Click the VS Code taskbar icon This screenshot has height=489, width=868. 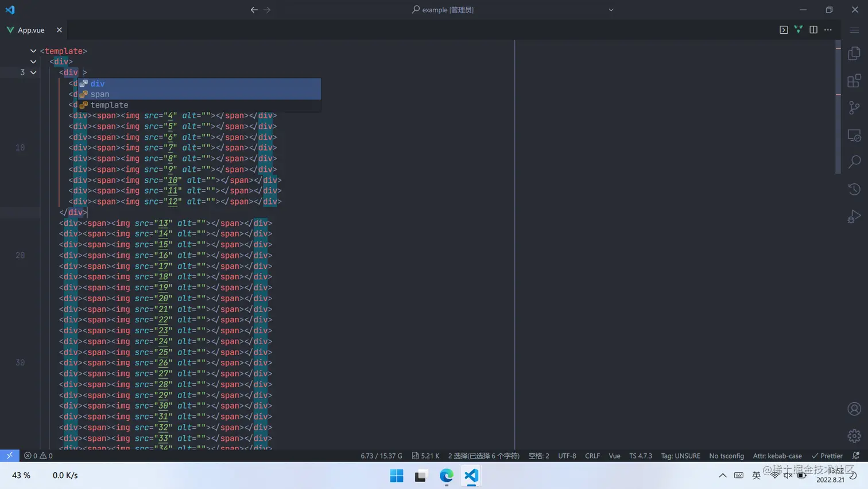pos(471,476)
